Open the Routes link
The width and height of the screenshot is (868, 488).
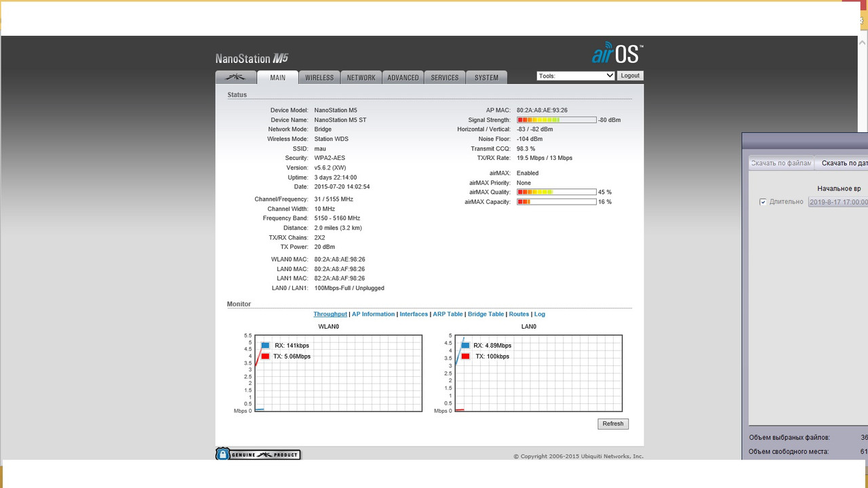coord(519,314)
